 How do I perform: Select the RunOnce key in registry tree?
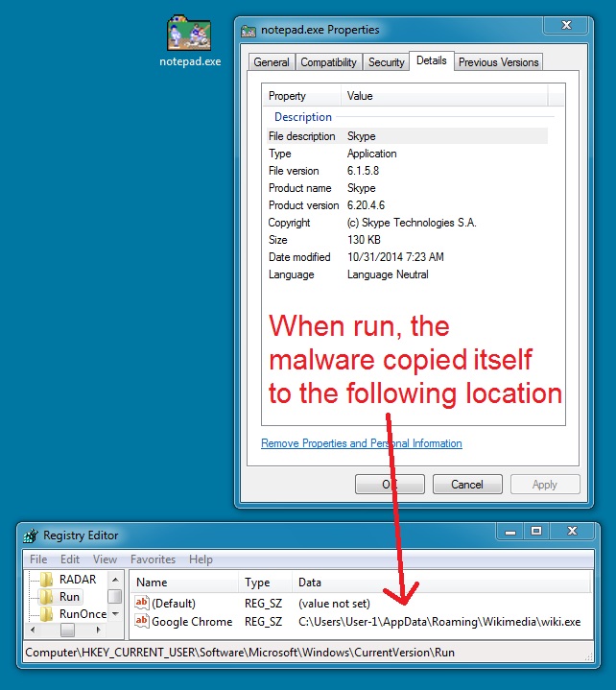pyautogui.click(x=83, y=614)
